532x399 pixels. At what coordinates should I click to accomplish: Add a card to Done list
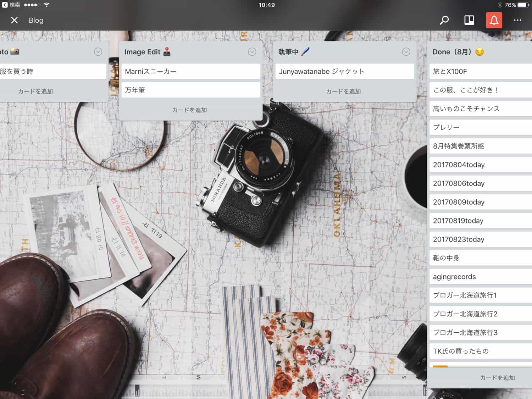point(497,378)
